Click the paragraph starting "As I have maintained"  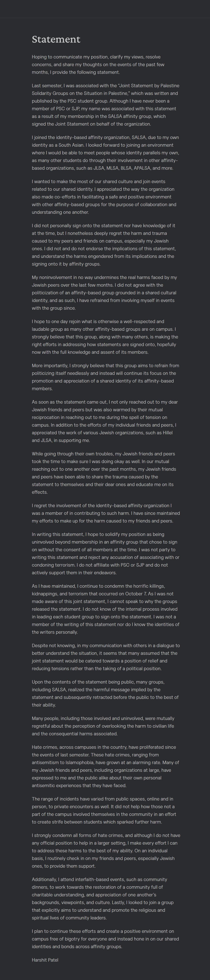click(x=105, y=609)
